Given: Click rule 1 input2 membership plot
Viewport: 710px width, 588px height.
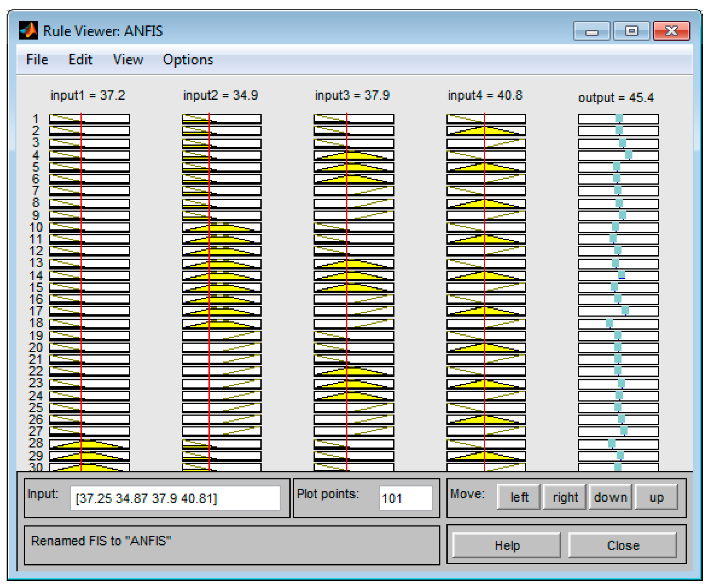Looking at the screenshot, I should tap(222, 119).
